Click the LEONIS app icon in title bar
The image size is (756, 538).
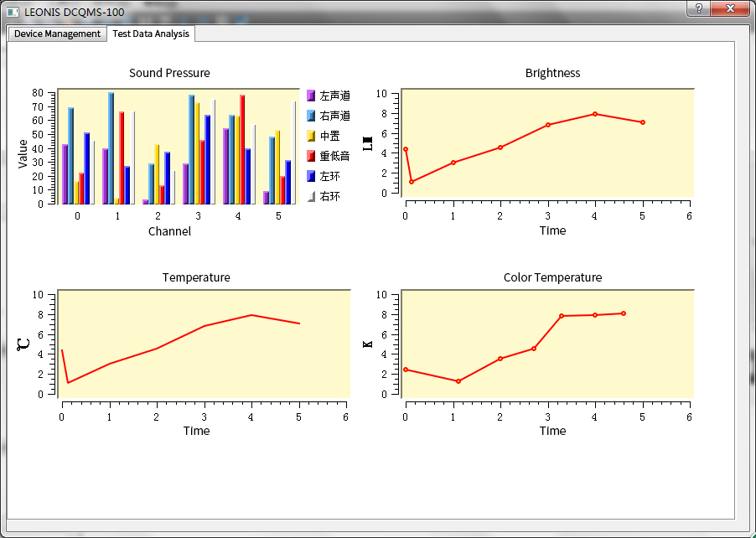[13, 11]
